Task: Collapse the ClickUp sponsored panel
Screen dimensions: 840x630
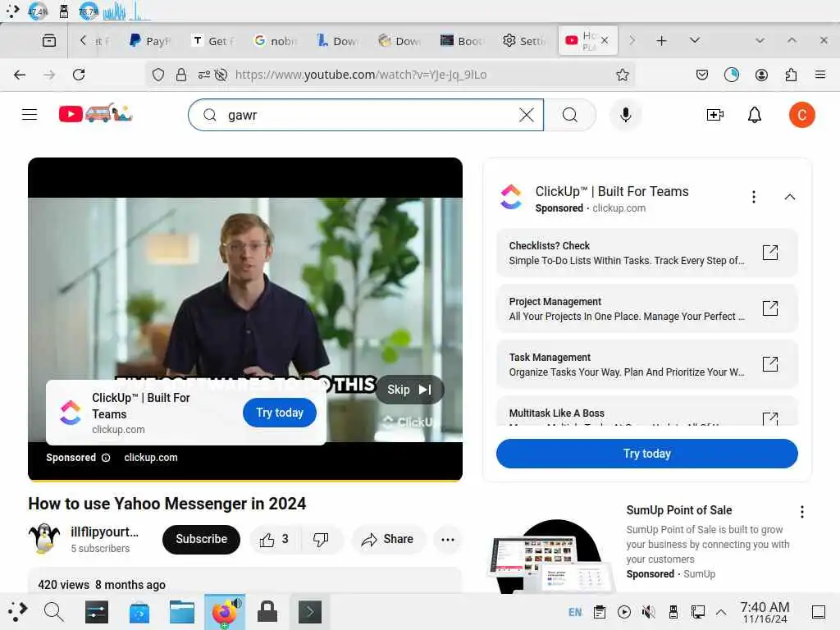Action: click(x=789, y=197)
